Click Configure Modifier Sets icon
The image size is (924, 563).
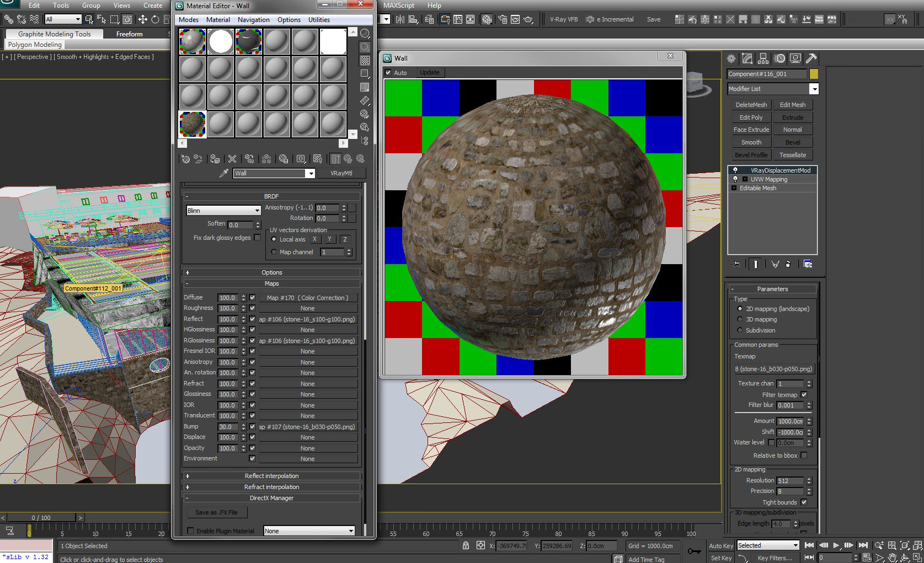(x=808, y=264)
